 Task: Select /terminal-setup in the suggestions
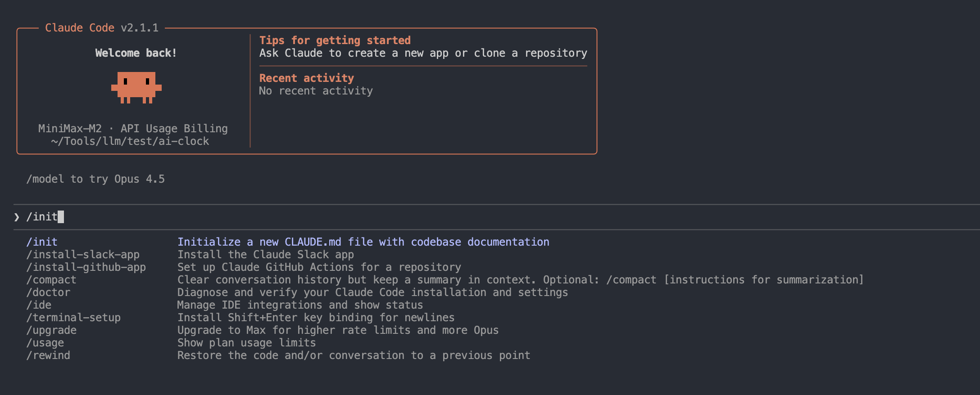73,318
